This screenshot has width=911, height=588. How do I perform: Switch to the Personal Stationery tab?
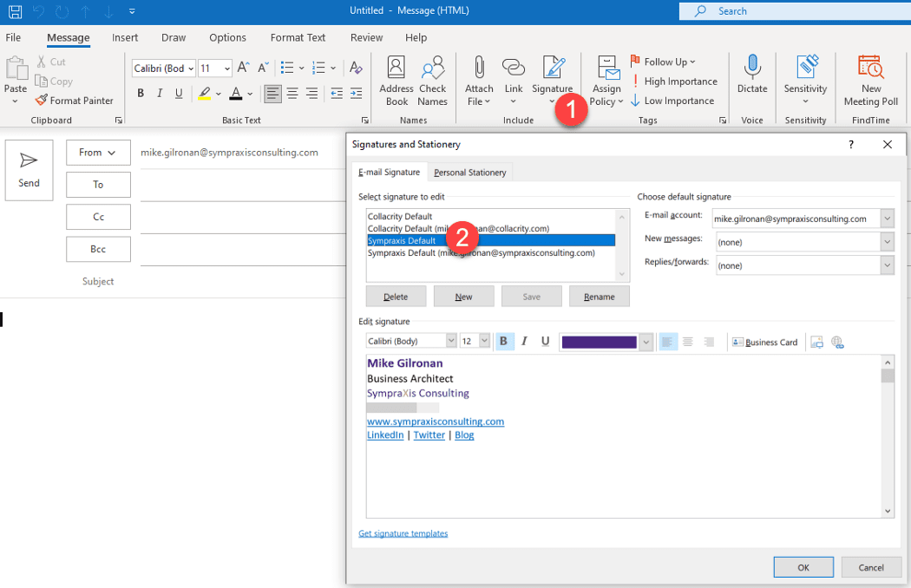[x=469, y=172]
